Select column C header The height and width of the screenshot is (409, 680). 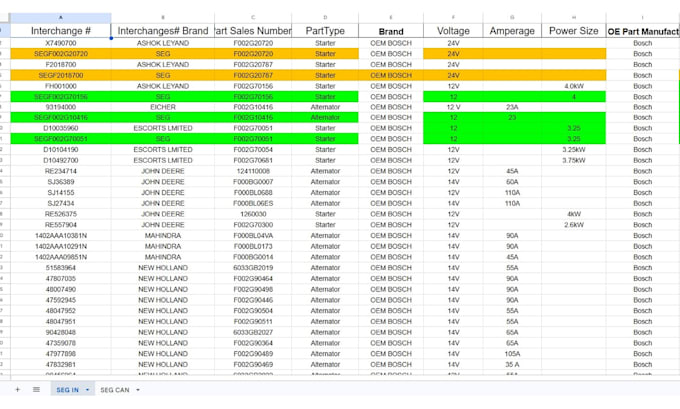(253, 18)
